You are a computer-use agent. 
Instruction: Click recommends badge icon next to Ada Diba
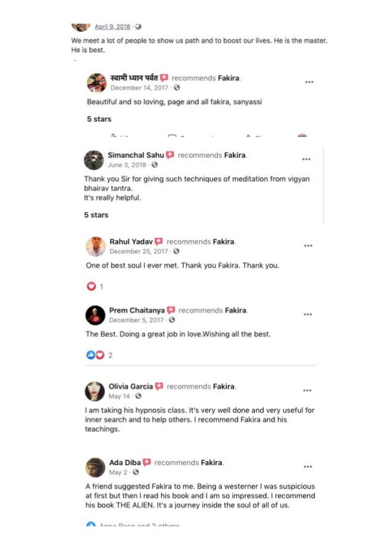coord(147,462)
